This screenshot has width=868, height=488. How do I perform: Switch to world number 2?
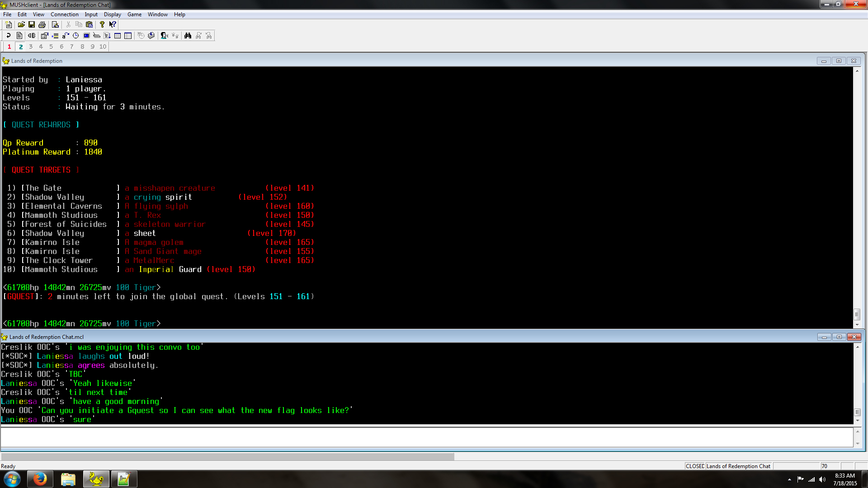point(21,47)
